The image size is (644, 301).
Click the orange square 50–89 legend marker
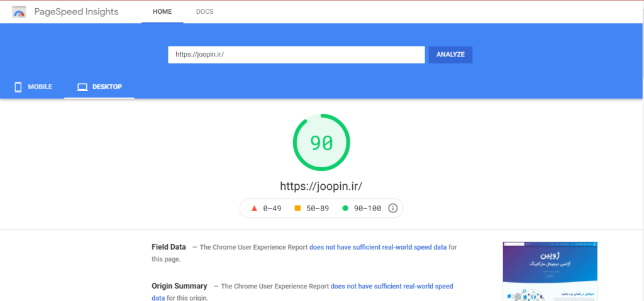coord(297,208)
